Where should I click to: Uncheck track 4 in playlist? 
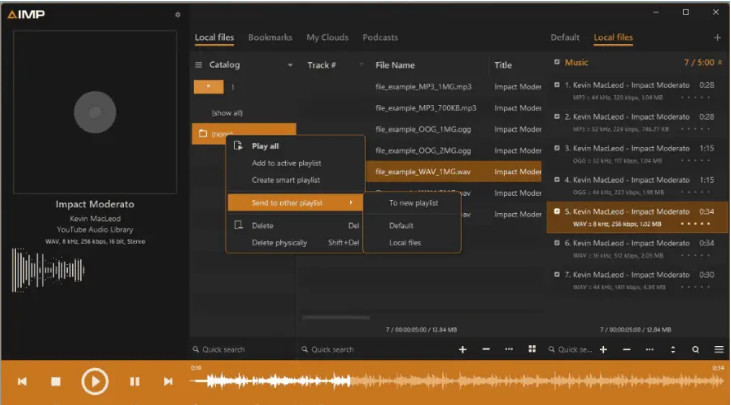coord(557,179)
